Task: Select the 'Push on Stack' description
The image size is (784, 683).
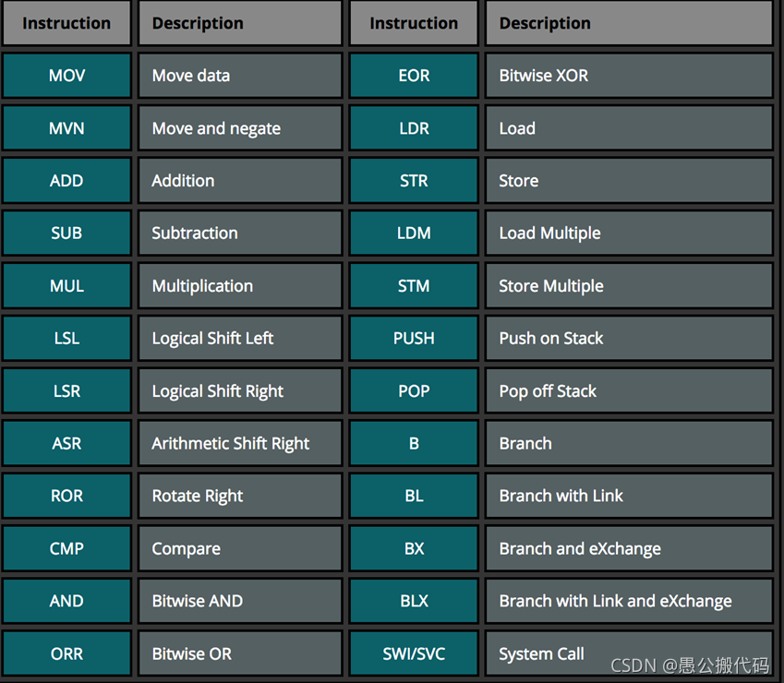Action: tap(630, 338)
